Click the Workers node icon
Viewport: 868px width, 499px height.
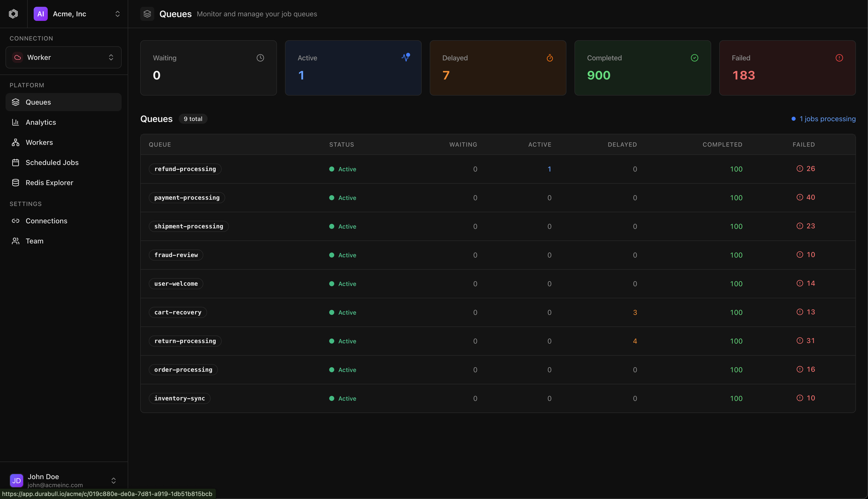pos(16,142)
